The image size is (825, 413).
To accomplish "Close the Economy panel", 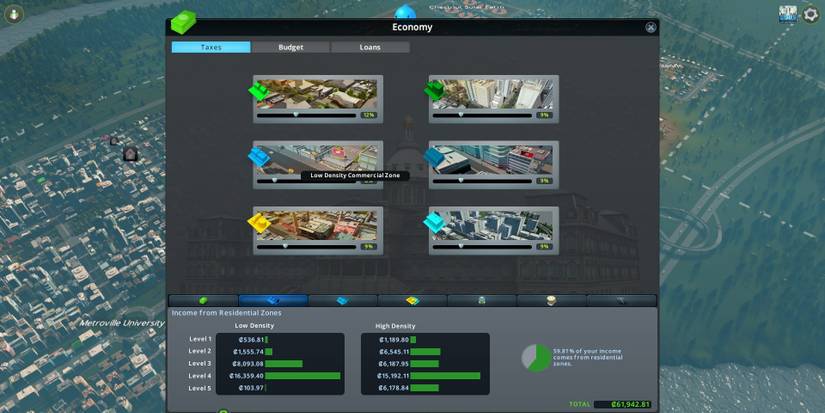I will point(651,27).
